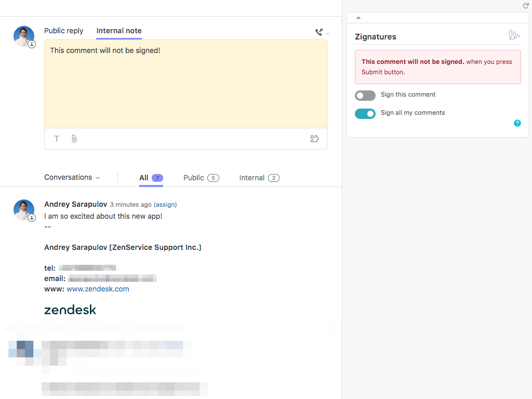Image resolution: width=532 pixels, height=399 pixels.
Task: Collapse the Zignatures app panel chevron
Action: coord(358,18)
